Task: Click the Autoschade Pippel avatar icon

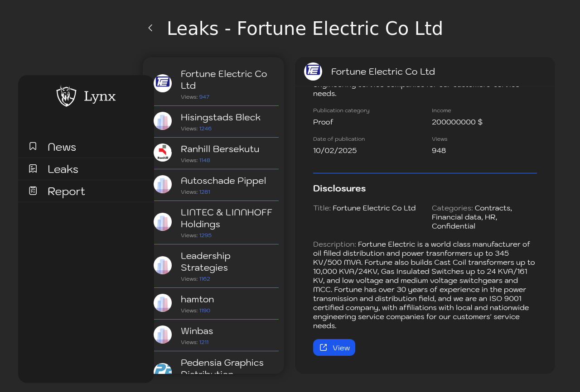Action: (x=163, y=184)
